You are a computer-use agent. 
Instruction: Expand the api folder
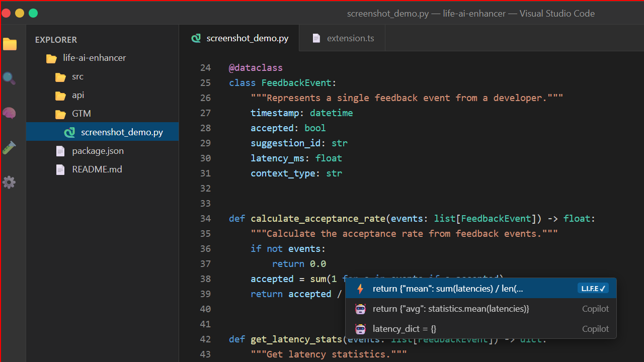pyautogui.click(x=102, y=95)
